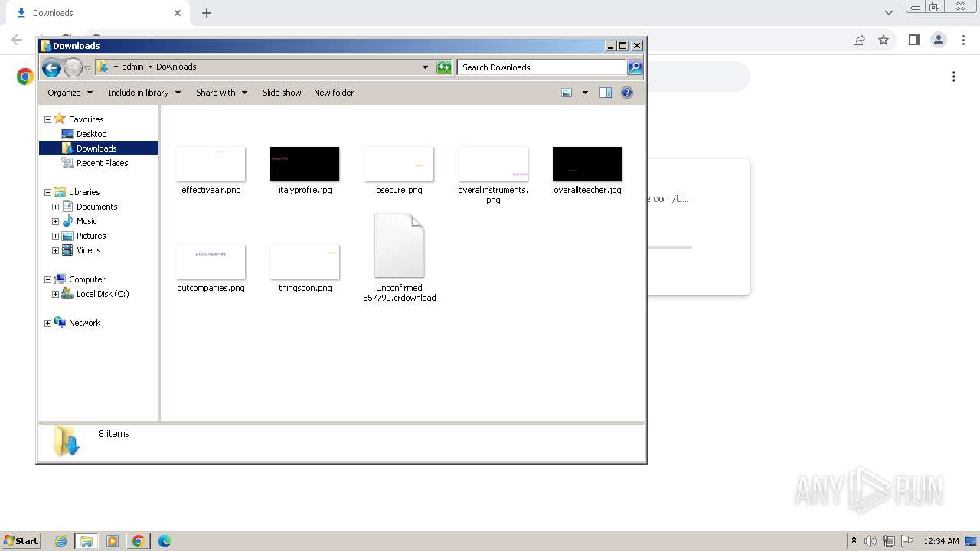980x551 pixels.
Task: Click the Search Downloads magnifier icon
Action: pyautogui.click(x=635, y=67)
